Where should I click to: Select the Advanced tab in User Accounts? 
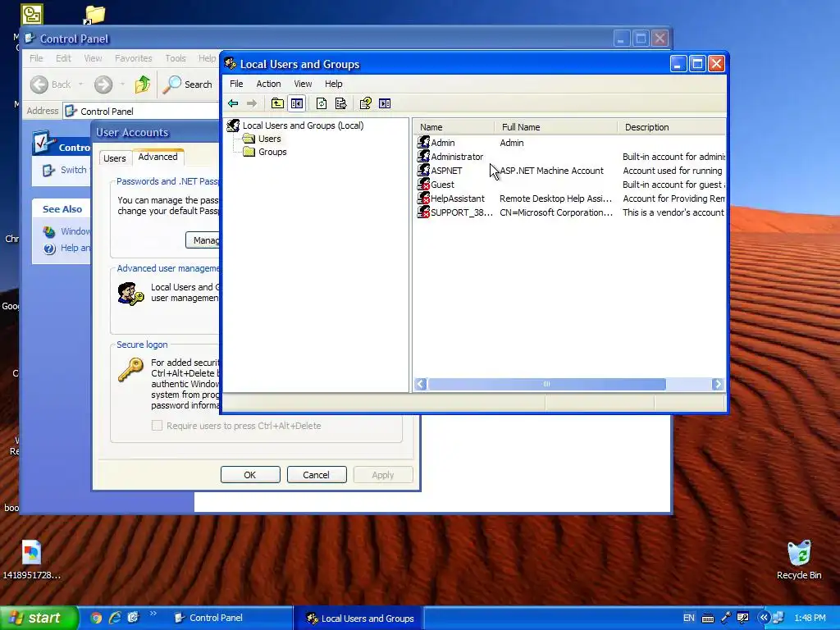tap(157, 157)
